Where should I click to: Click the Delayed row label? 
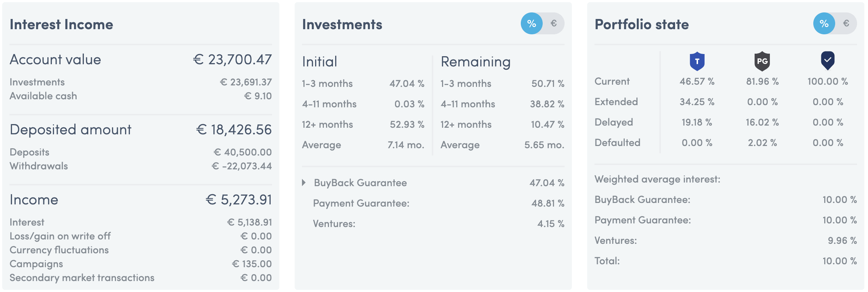614,122
